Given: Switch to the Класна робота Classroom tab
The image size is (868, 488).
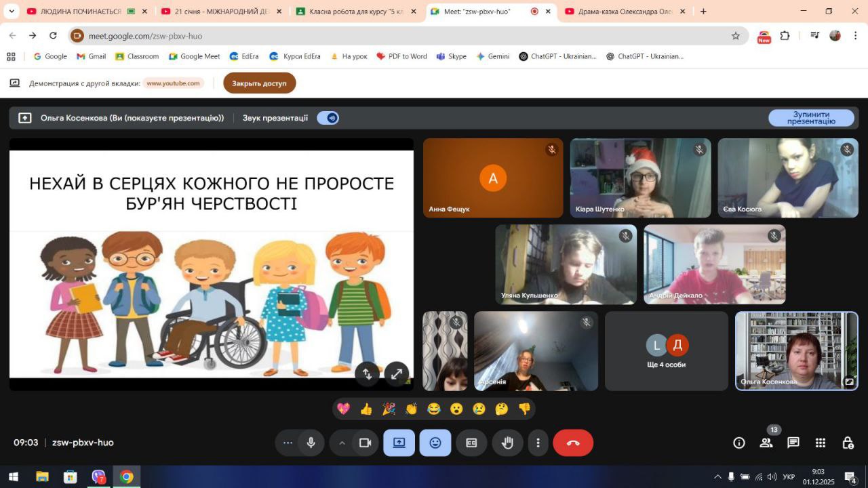Looking at the screenshot, I should [x=353, y=12].
